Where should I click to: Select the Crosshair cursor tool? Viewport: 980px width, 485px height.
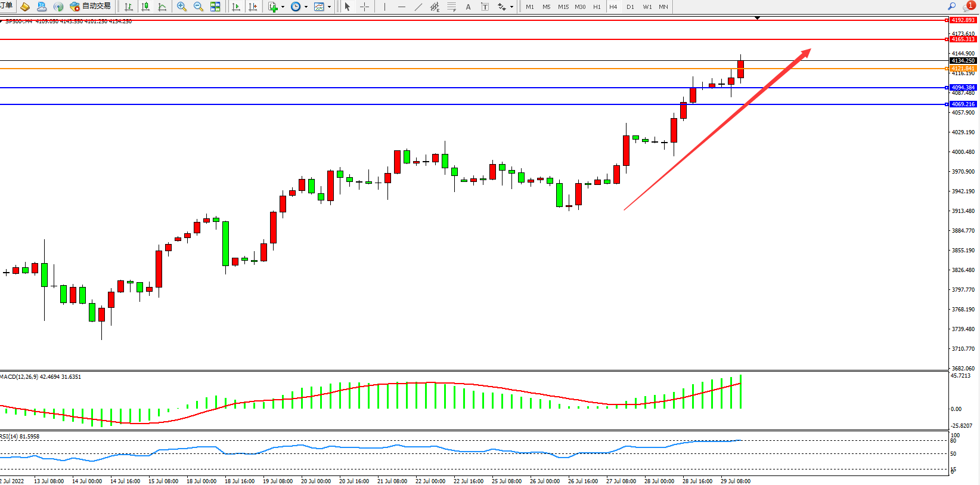(x=364, y=7)
